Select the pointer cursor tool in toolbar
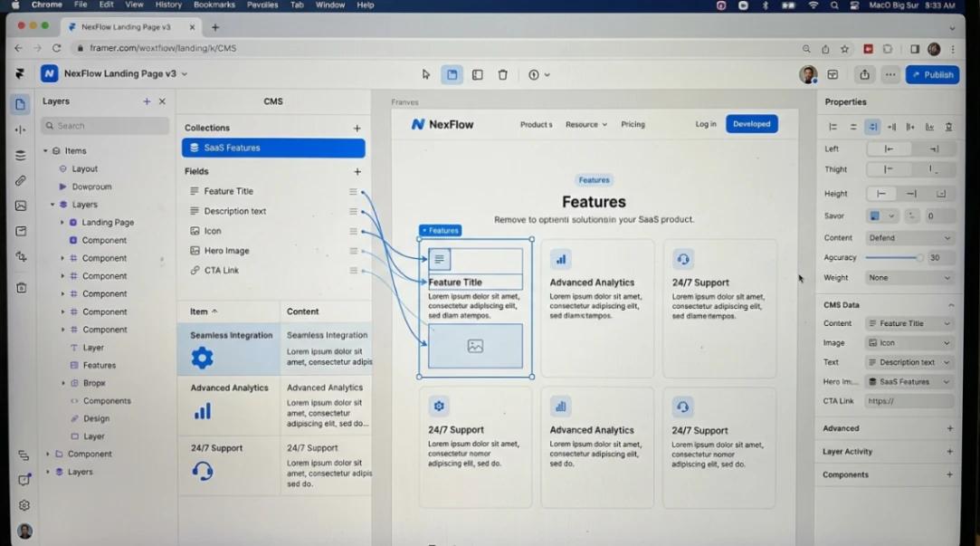Image resolution: width=980 pixels, height=546 pixels. click(x=425, y=74)
